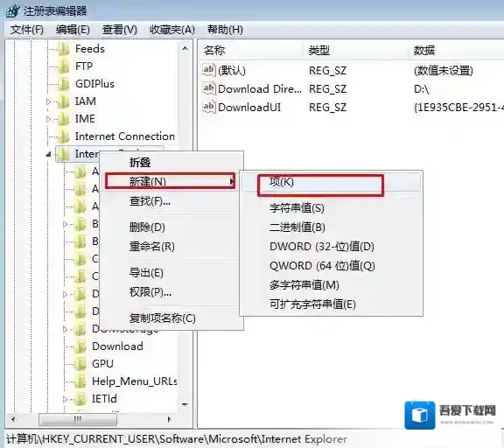The image size is (504, 448).
Task: Select the GDIPlus tree item text
Action: [94, 84]
